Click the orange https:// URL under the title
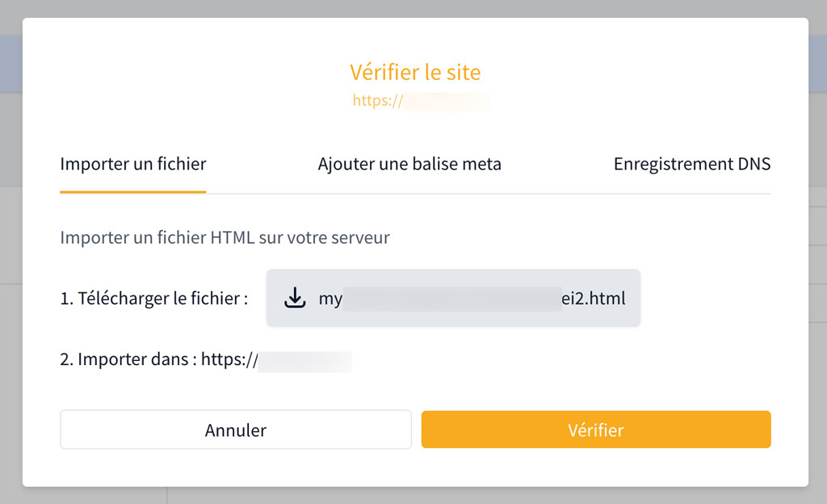Screen dimensions: 827x504 coord(377,102)
